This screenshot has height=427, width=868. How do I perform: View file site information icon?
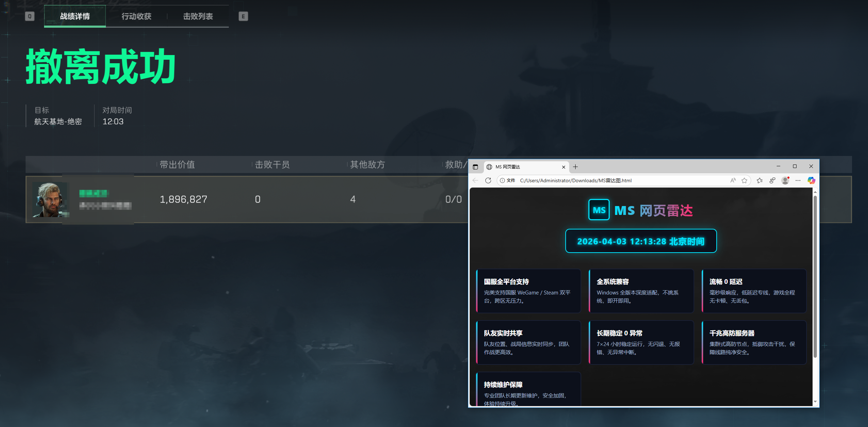(x=502, y=180)
